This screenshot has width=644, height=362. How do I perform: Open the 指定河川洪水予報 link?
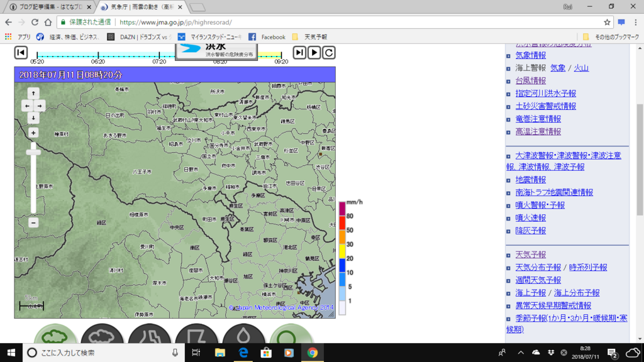pyautogui.click(x=546, y=93)
